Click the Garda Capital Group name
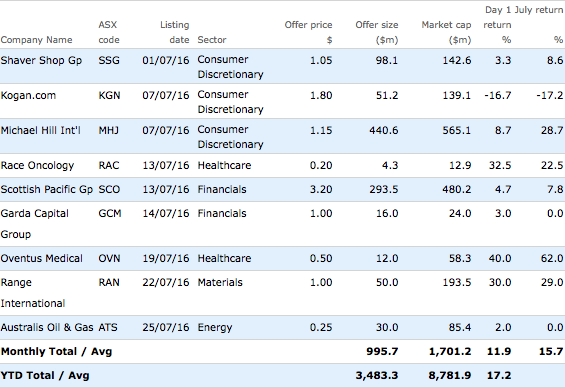Screen dimensions: 565x388 (x=35, y=224)
